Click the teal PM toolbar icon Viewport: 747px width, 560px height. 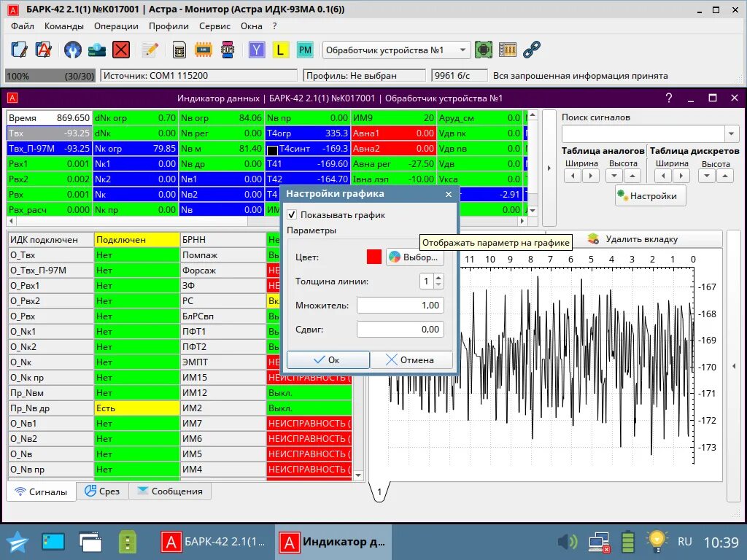(305, 50)
